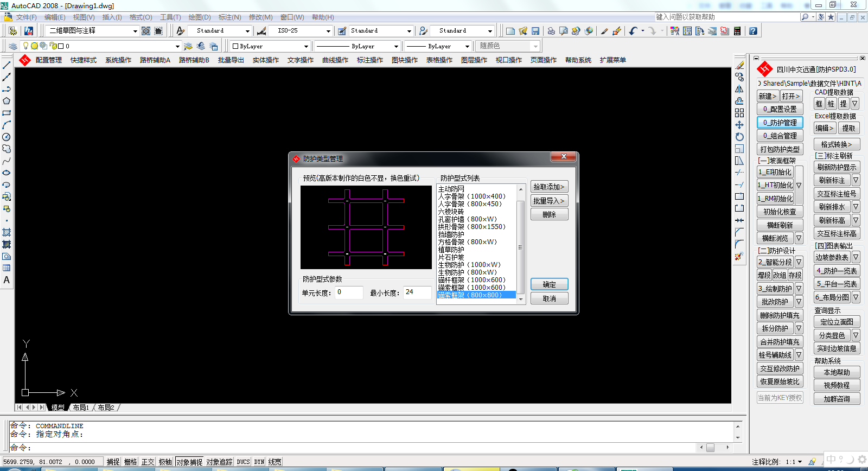
Task: Toggle 正交 ortho mode
Action: coord(148,462)
